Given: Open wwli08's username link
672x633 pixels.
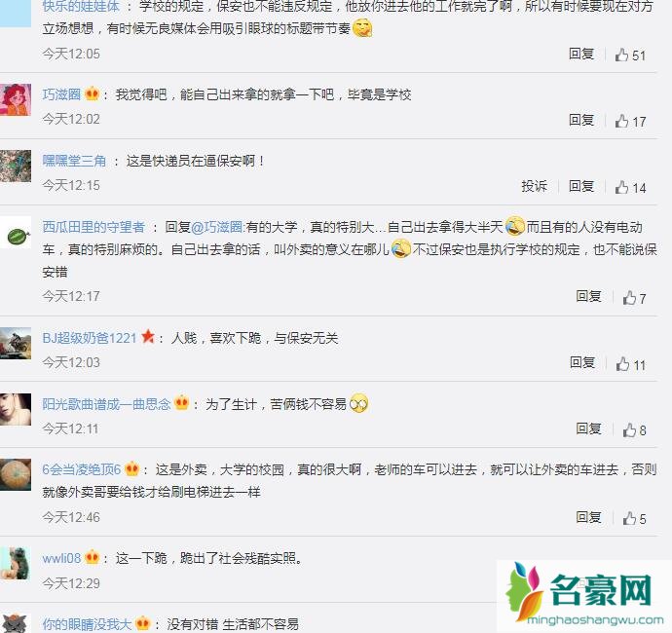Looking at the screenshot, I should point(61,558).
